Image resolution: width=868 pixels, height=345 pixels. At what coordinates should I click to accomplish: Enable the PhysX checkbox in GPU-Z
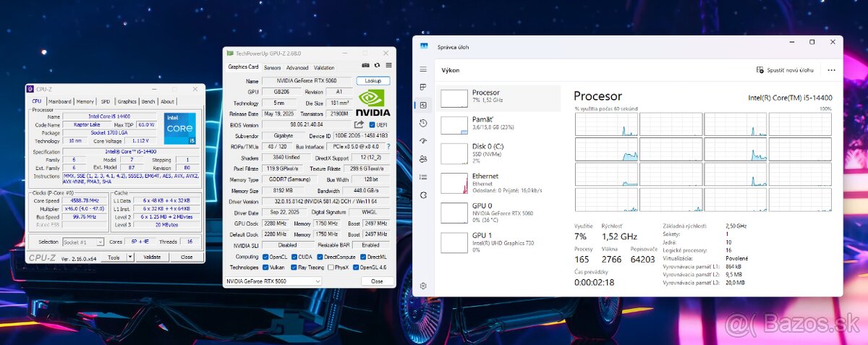tap(331, 268)
